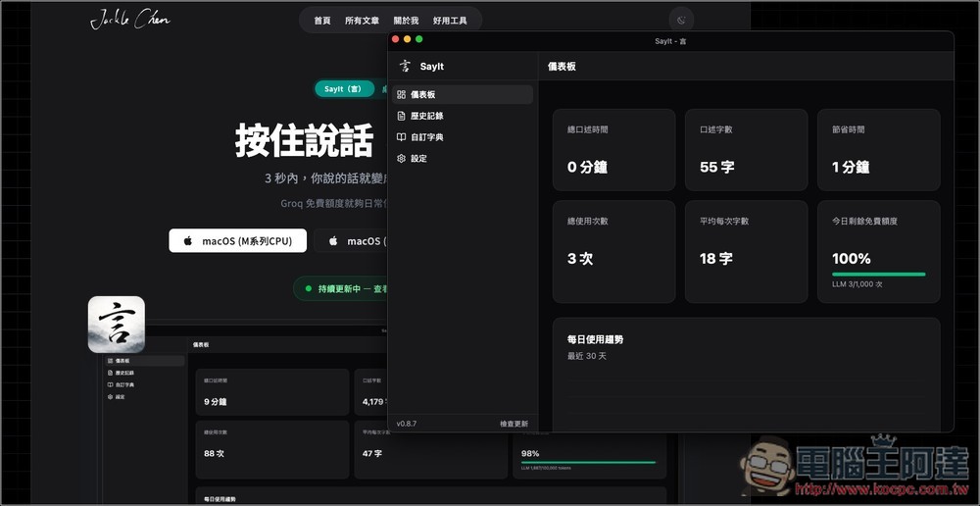The image size is (980, 506).
Task: Click the 今日剩餘免費額度 green progress bar
Action: click(879, 274)
